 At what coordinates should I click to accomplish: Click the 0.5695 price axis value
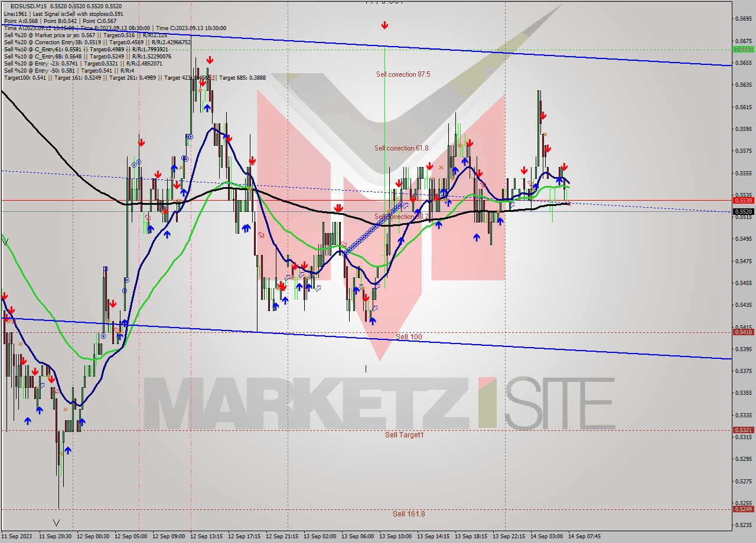[x=744, y=19]
